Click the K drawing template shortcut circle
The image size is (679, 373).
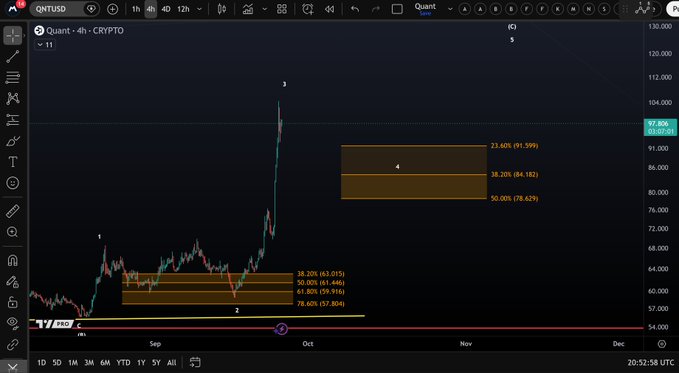click(558, 9)
